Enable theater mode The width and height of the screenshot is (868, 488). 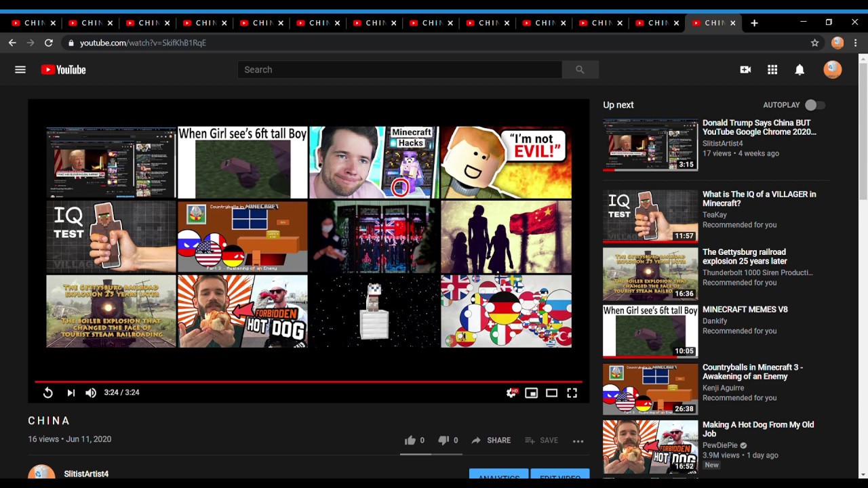[x=551, y=392]
